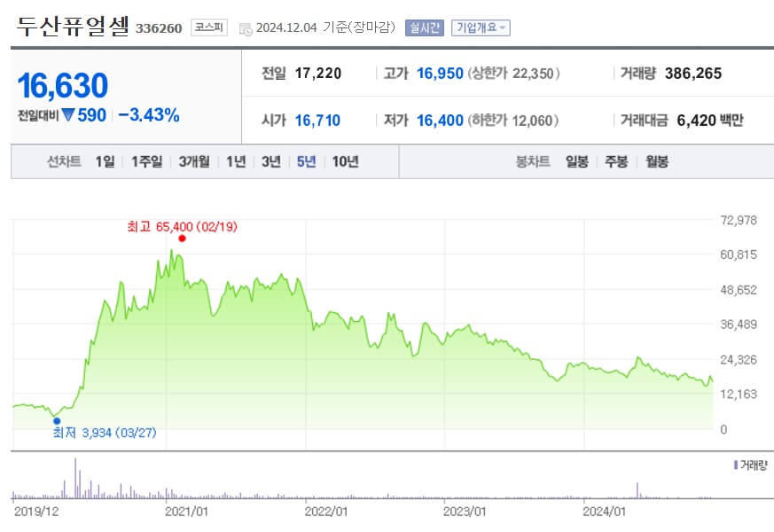The height and width of the screenshot is (532, 774).
Task: Click the blue 최저 3,934 marker dot
Action: tap(56, 419)
